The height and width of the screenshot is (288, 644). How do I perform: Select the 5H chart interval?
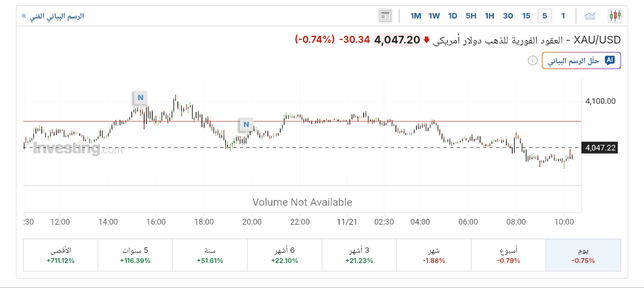click(471, 16)
